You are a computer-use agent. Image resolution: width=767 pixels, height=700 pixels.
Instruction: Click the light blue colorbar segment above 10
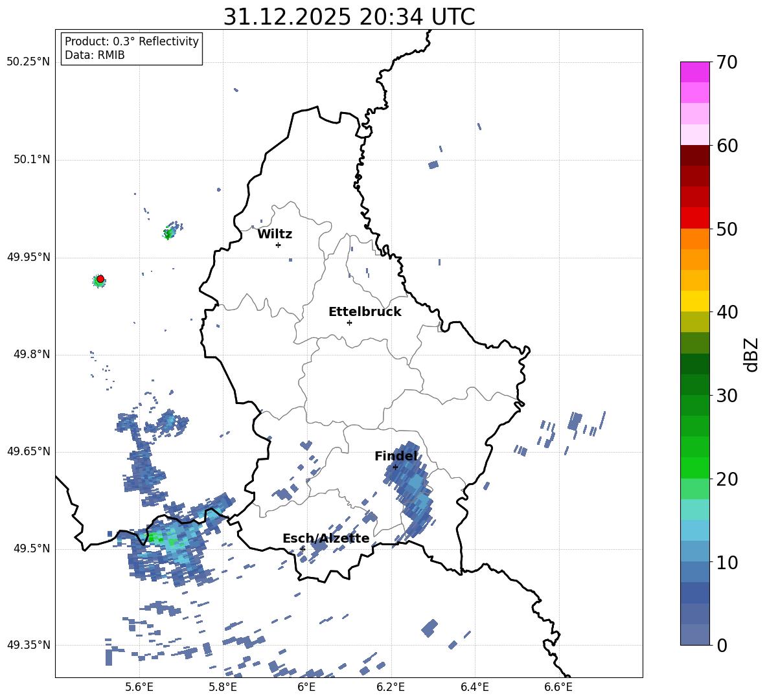(x=694, y=551)
